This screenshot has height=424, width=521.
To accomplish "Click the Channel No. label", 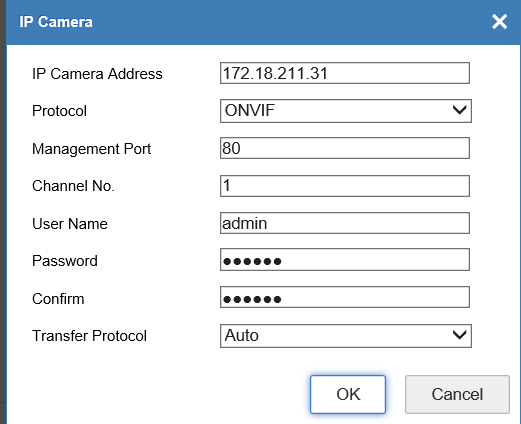I will click(73, 186).
